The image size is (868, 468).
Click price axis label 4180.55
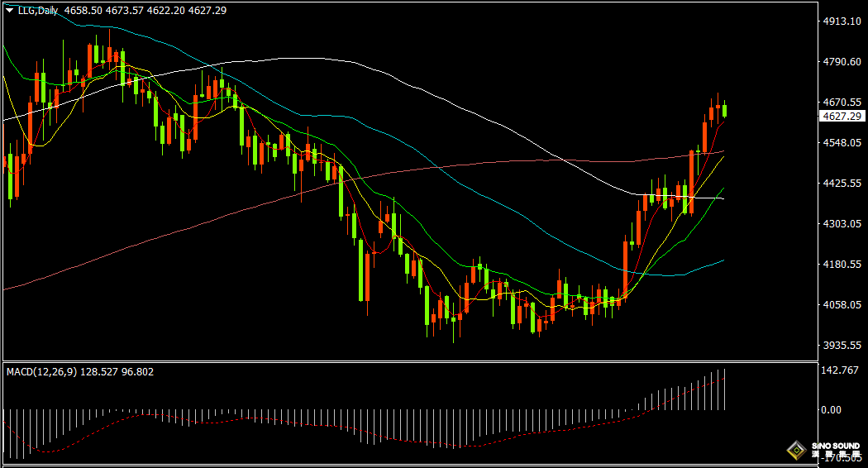tap(842, 265)
